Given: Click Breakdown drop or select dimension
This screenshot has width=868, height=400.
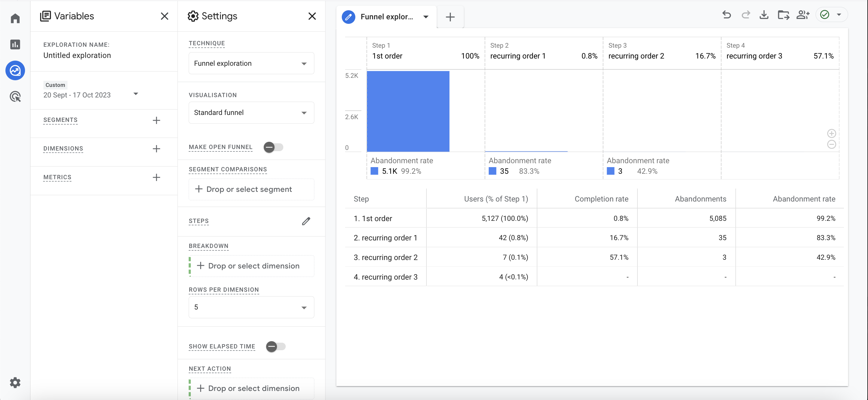Looking at the screenshot, I should (x=251, y=266).
